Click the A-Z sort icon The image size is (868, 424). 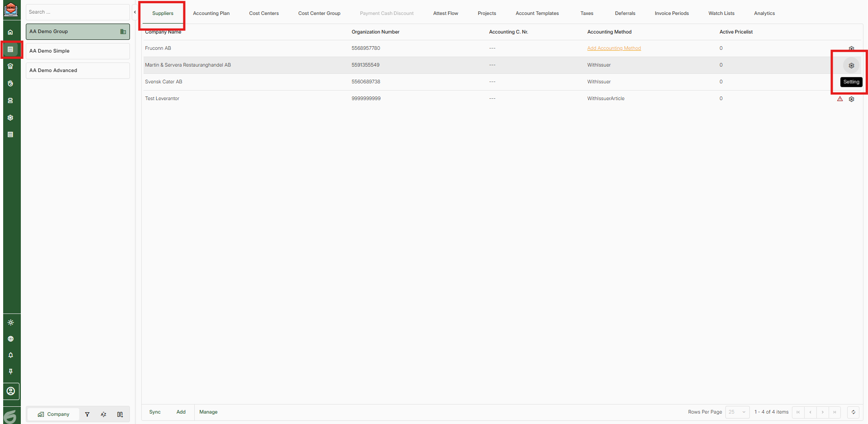(x=104, y=414)
